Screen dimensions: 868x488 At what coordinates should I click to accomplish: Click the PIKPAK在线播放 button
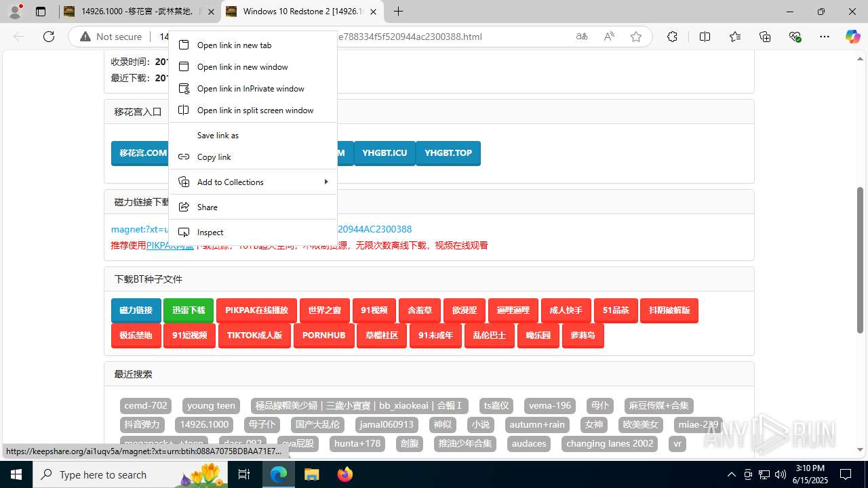257,310
